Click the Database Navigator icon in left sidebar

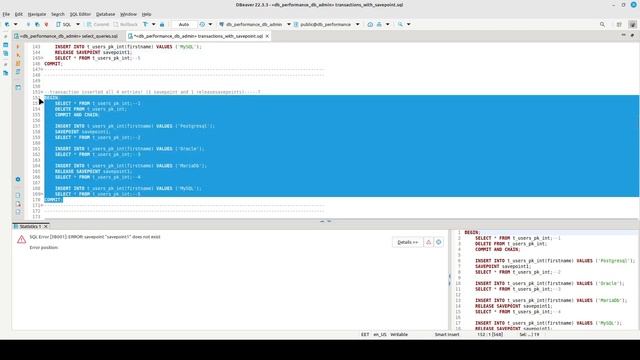pyautogui.click(x=5, y=45)
